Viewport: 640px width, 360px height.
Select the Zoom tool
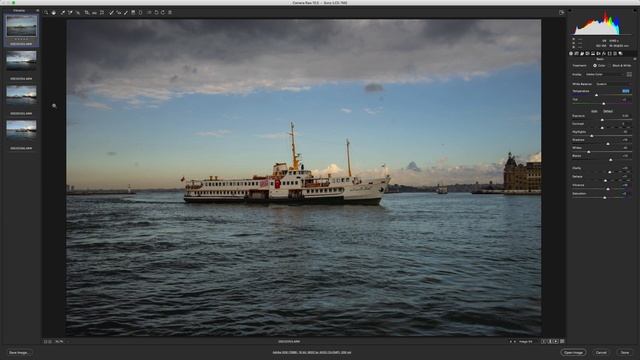pyautogui.click(x=45, y=12)
